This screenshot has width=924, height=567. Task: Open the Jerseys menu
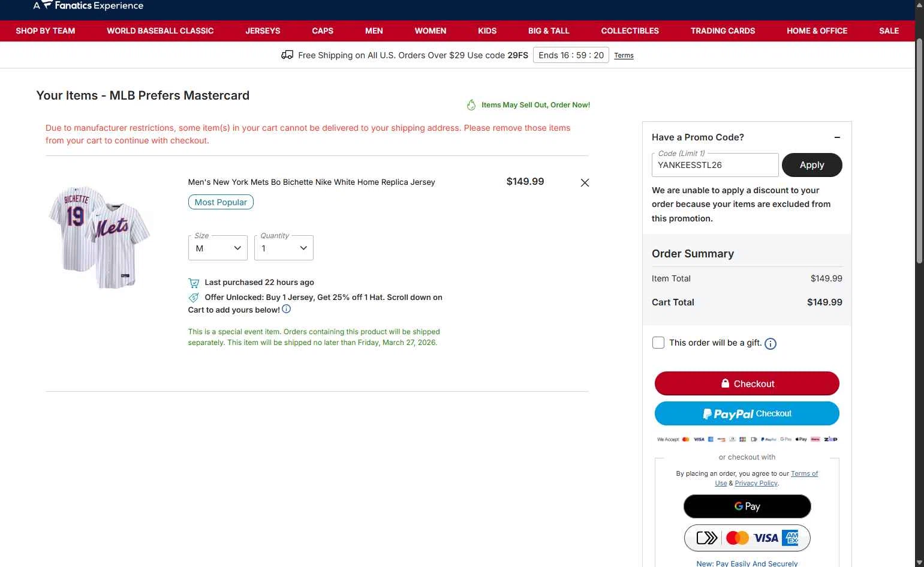(x=263, y=31)
